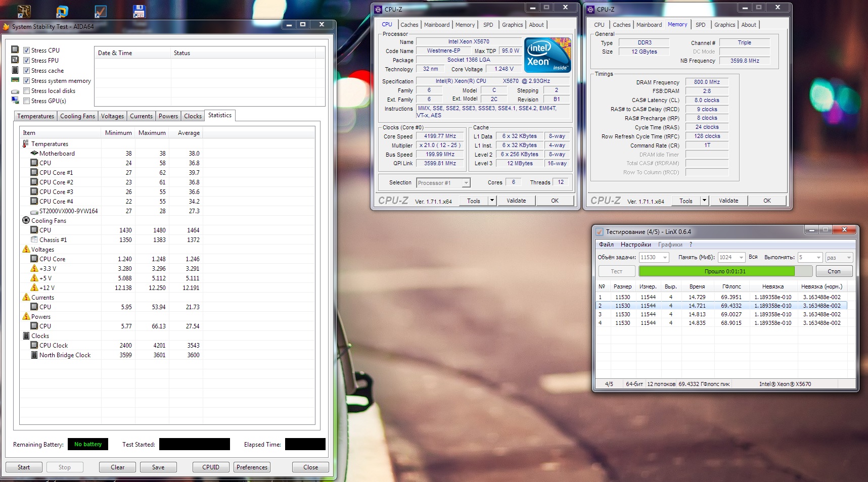The height and width of the screenshot is (482, 868).
Task: Open the Mainboard tab in the CPU-Z processor window
Action: click(x=437, y=25)
